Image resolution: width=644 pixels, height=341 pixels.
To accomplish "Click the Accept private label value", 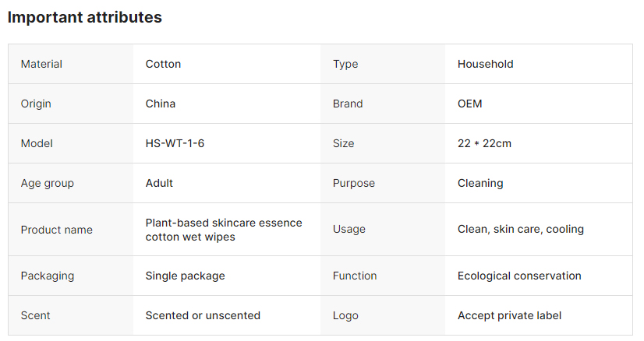I will pyautogui.click(x=509, y=315).
